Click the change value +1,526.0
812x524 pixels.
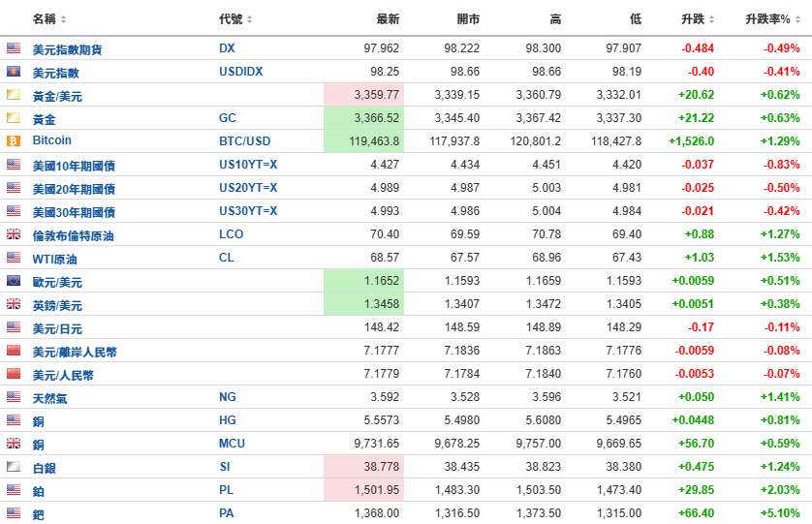coord(691,140)
